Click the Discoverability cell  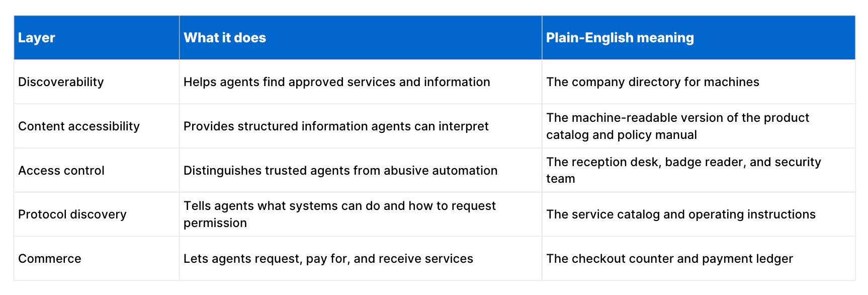pos(97,82)
